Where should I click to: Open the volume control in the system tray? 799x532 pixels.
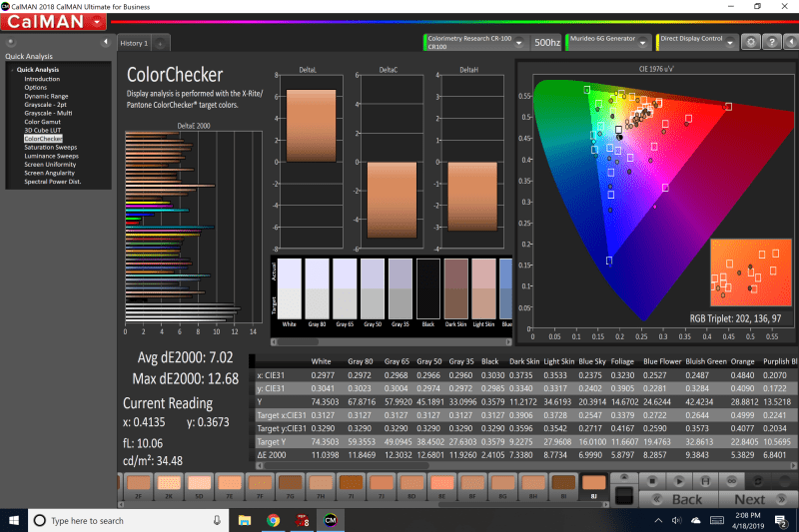(676, 520)
